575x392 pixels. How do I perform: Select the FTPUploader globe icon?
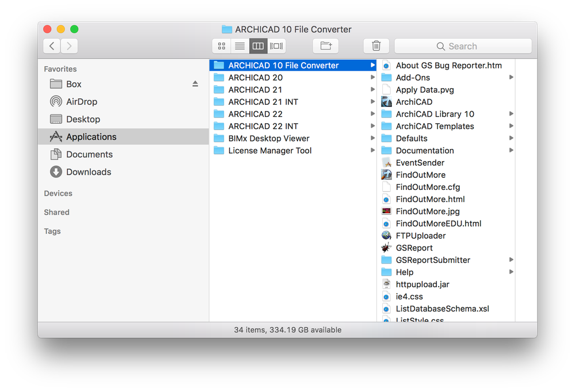click(386, 235)
